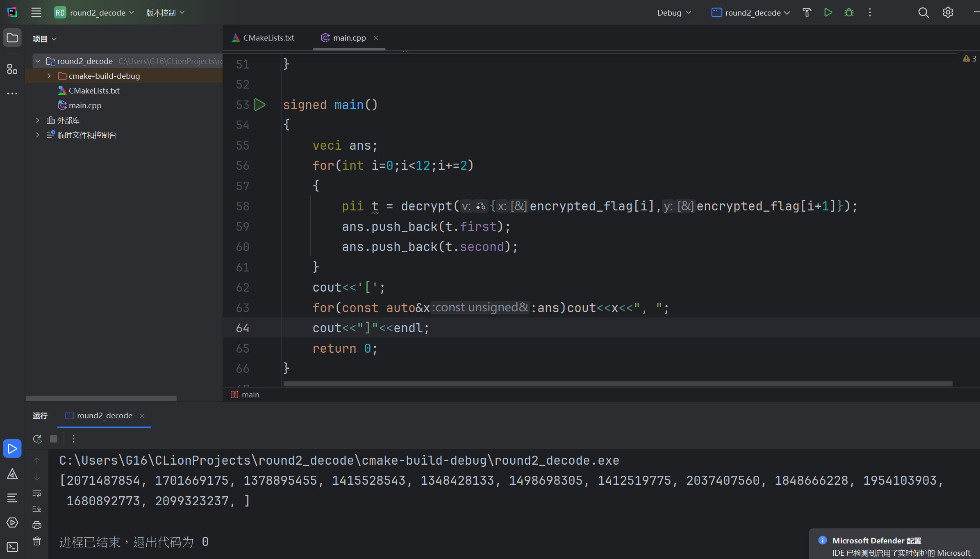Click the run gutter icon beside main()
980x559 pixels.
[x=260, y=105]
